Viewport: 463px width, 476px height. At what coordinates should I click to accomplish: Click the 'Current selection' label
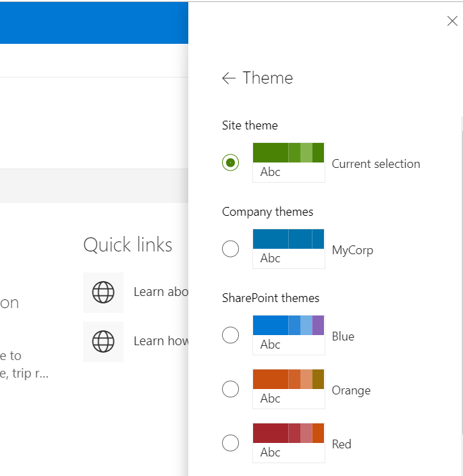[376, 164]
